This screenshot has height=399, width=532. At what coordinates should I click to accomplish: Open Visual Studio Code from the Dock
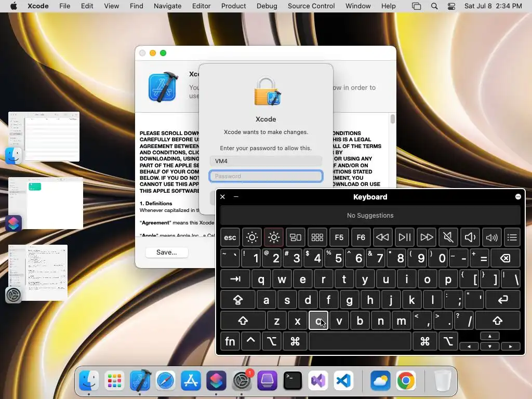(x=343, y=381)
